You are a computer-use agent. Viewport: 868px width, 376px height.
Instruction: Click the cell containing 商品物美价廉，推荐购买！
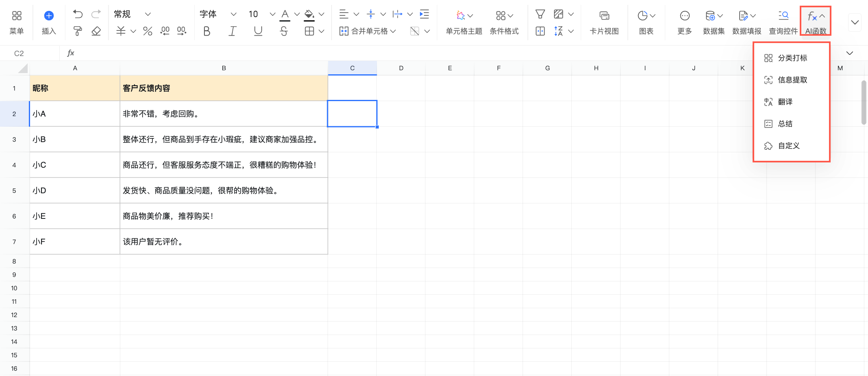[x=224, y=216]
